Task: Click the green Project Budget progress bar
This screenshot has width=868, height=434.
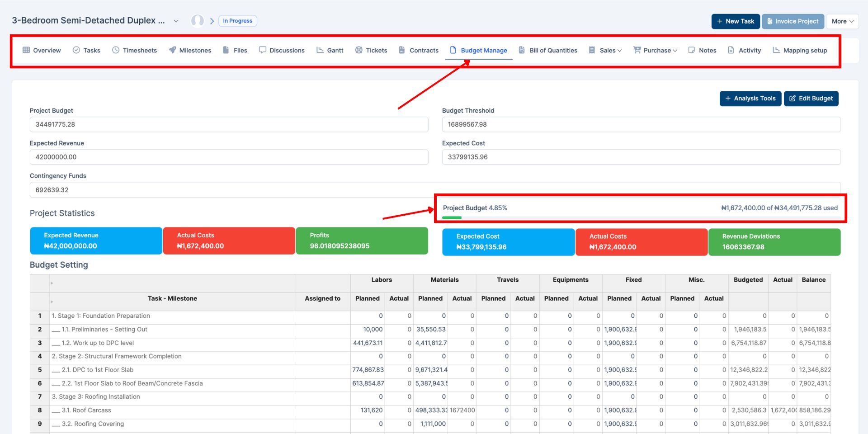Action: (452, 218)
